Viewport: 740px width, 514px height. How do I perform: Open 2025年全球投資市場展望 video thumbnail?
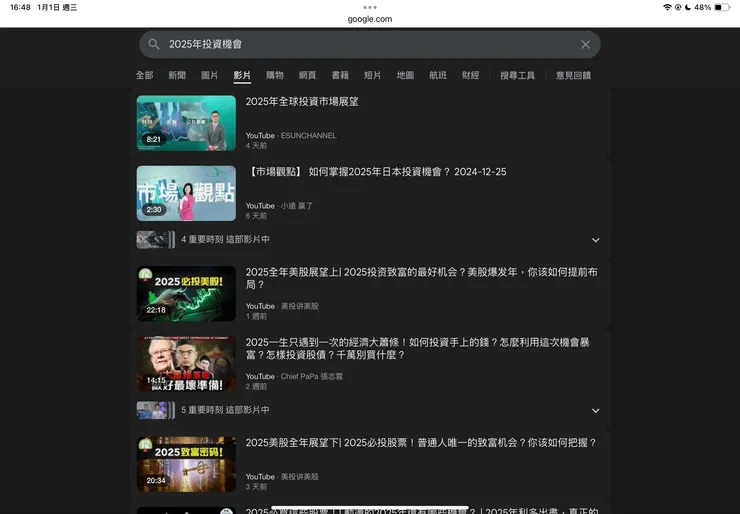tap(186, 123)
